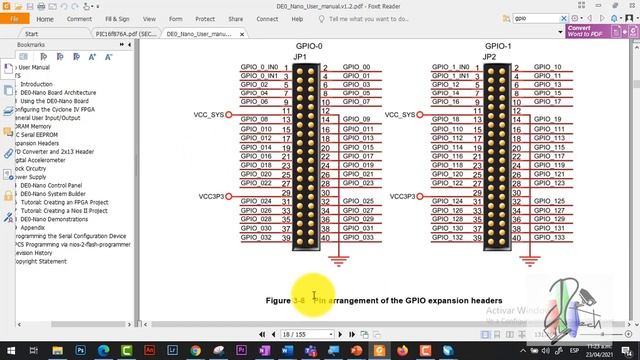640x360 pixels.
Task: Open the Layers side panel icon
Action: pyautogui.click(x=8, y=111)
